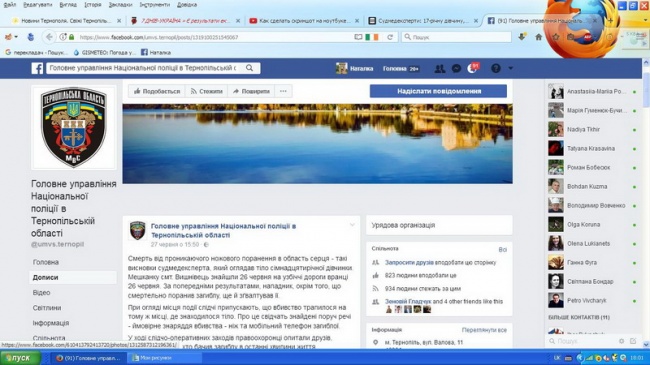
Task: Click in the browser search field
Action: point(456,37)
